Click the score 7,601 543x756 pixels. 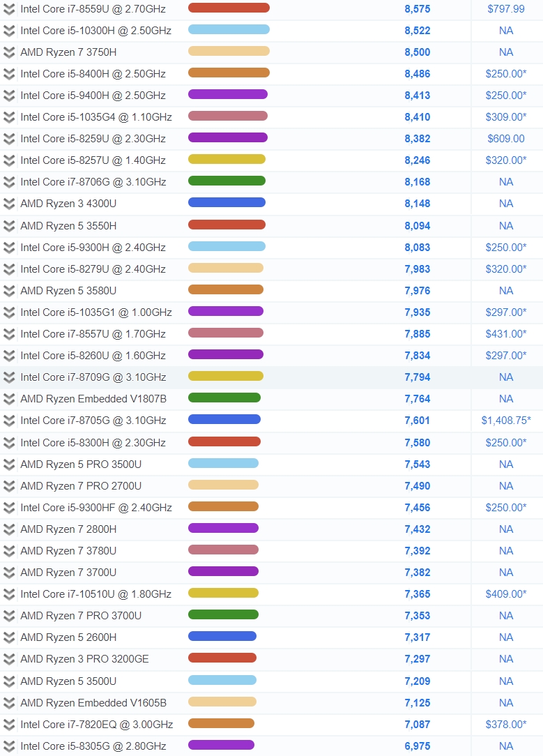tap(418, 421)
